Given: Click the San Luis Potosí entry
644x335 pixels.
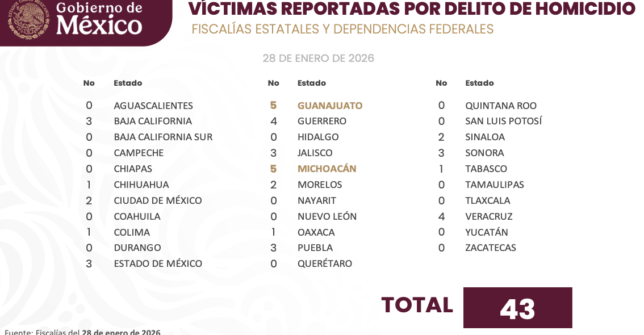Looking at the screenshot, I should coord(503,121).
